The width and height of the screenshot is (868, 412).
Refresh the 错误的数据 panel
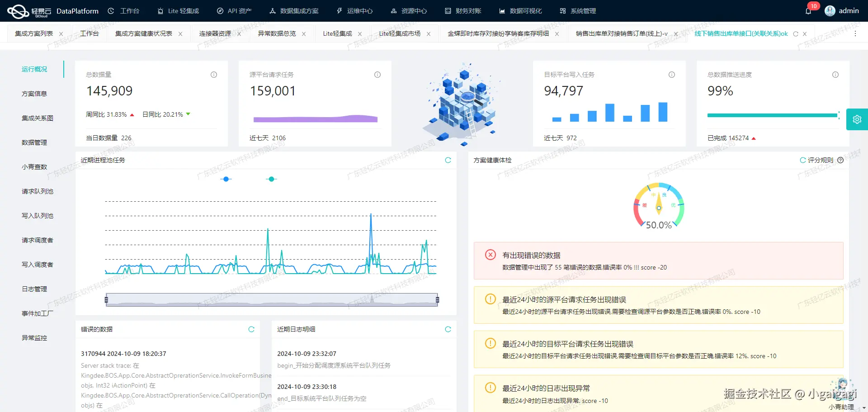251,329
